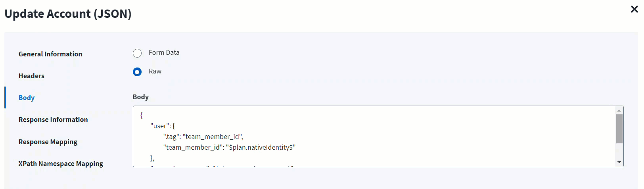Place cursor on the opening brace line

pos(141,115)
